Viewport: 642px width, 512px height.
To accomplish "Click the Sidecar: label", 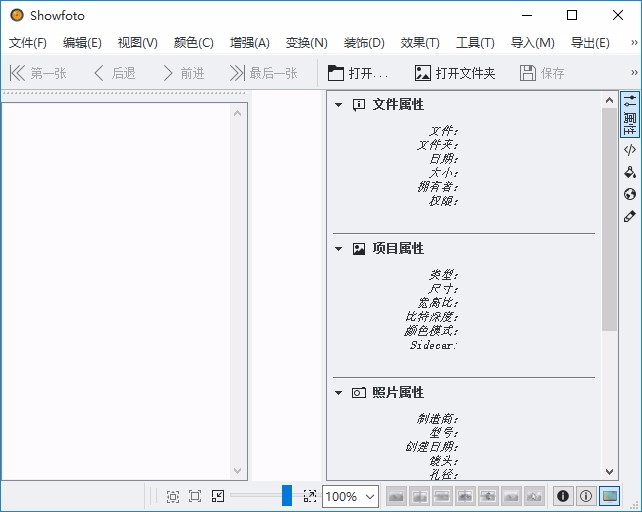I will pyautogui.click(x=433, y=345).
